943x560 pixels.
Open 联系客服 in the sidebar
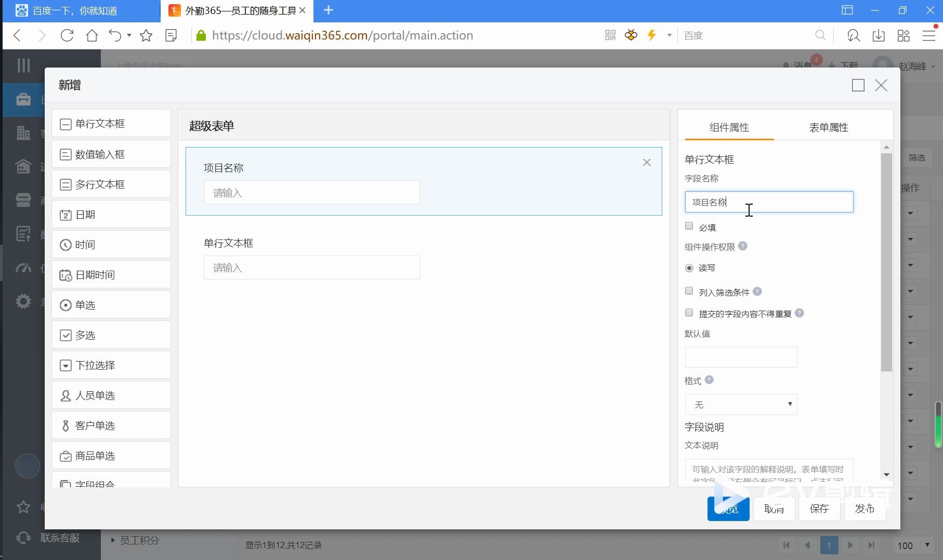(x=49, y=538)
